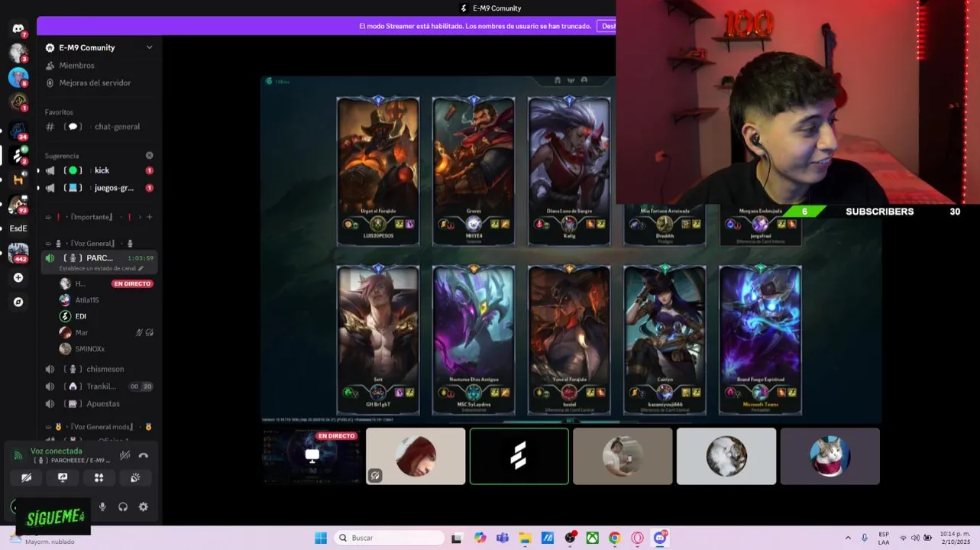980x550 pixels.
Task: Open volume control in system tray
Action: point(915,538)
